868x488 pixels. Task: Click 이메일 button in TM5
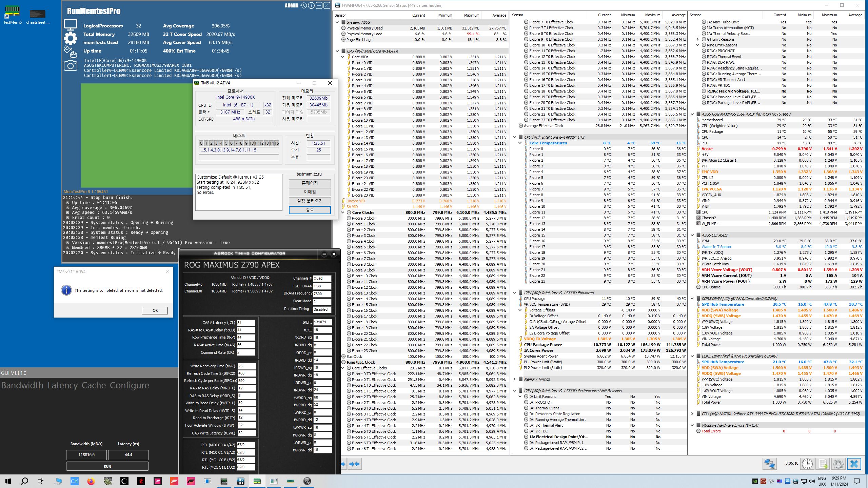(310, 192)
